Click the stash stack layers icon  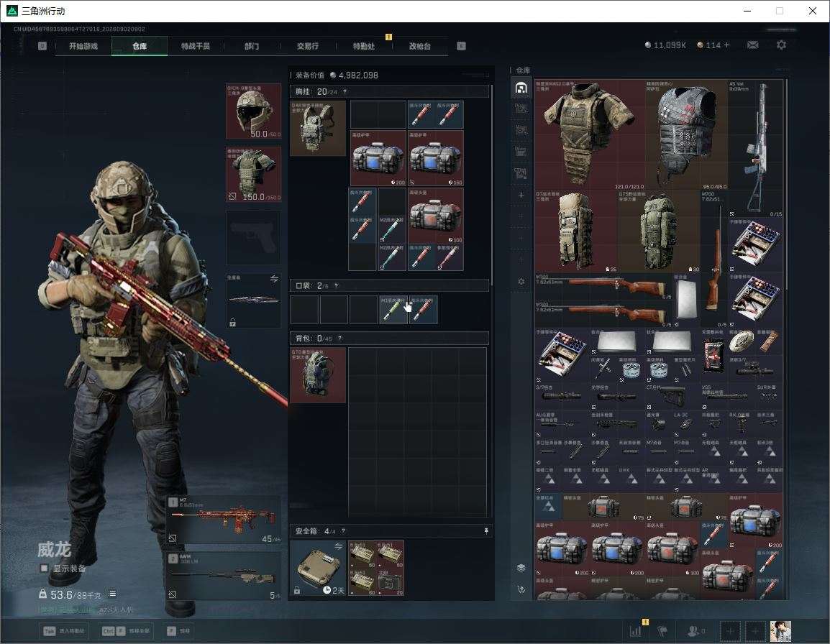(x=521, y=568)
